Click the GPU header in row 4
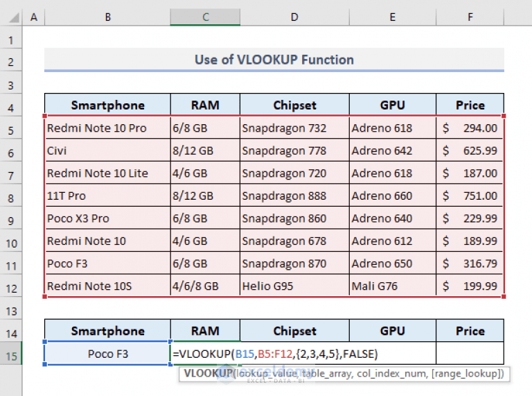The width and height of the screenshot is (532, 396). coord(393,105)
